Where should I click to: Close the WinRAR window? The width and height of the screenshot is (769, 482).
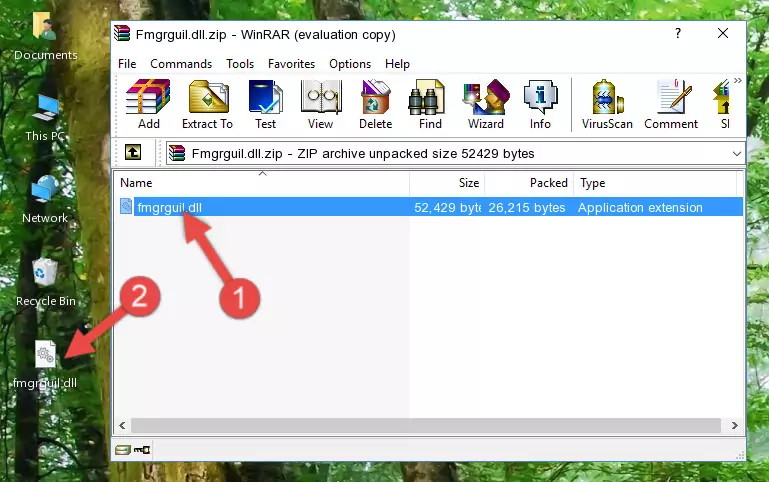point(723,33)
